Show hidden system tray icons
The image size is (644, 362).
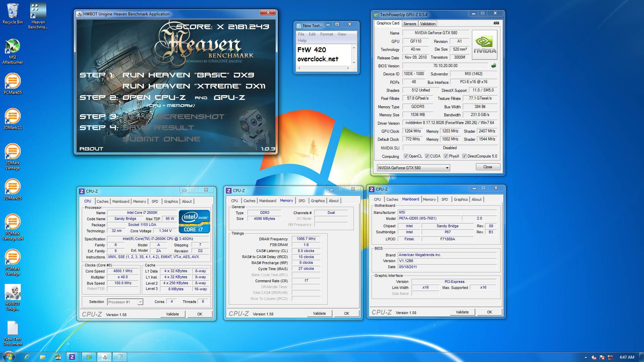586,357
